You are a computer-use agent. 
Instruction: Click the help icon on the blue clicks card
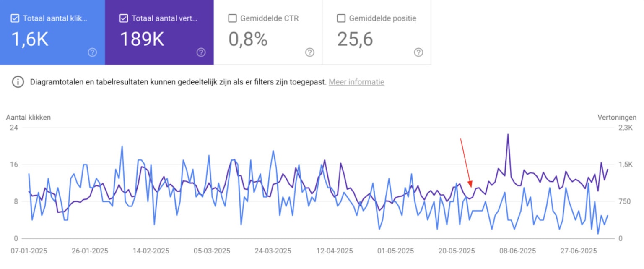(x=92, y=52)
